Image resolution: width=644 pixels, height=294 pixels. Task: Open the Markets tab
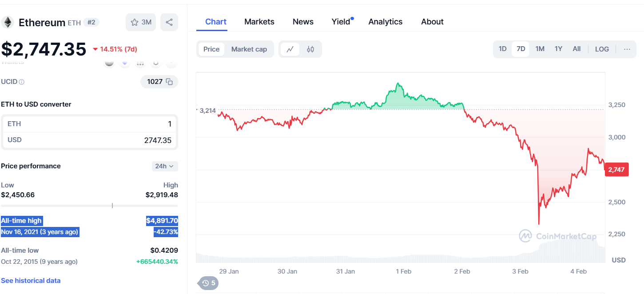point(259,22)
